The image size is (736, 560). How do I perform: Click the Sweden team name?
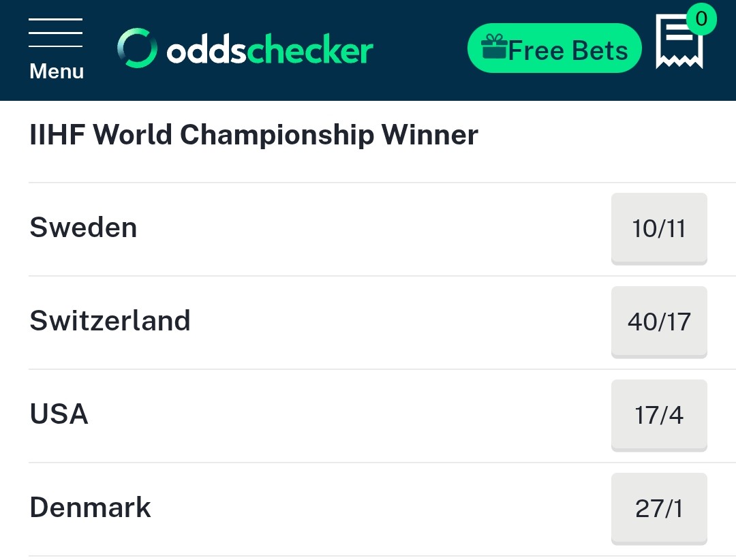[x=83, y=228]
